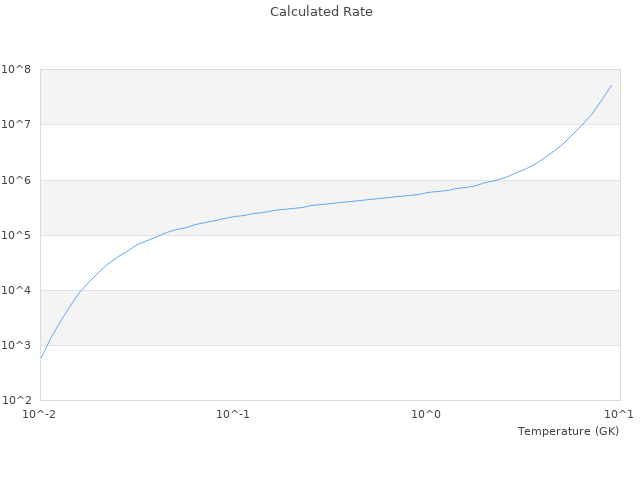Click the 10^0 x-axis tick label
The width and height of the screenshot is (640, 480).
[x=427, y=414]
